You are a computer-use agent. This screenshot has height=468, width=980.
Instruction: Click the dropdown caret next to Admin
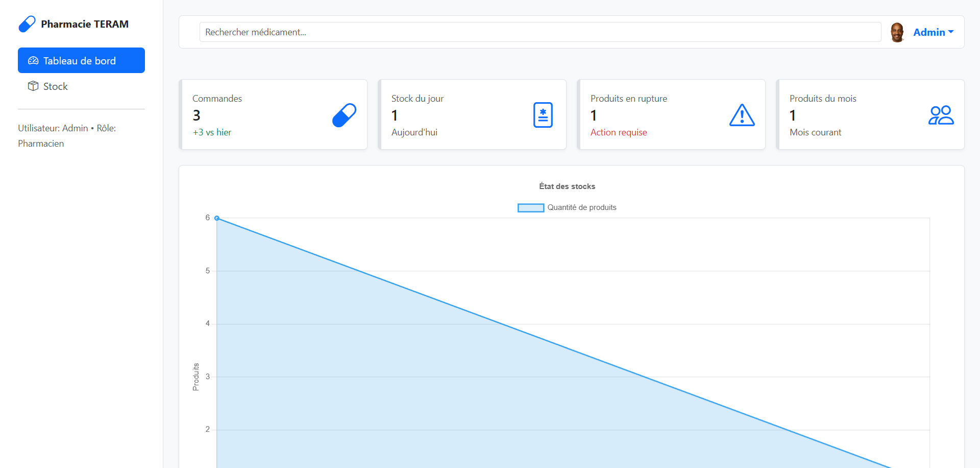951,32
